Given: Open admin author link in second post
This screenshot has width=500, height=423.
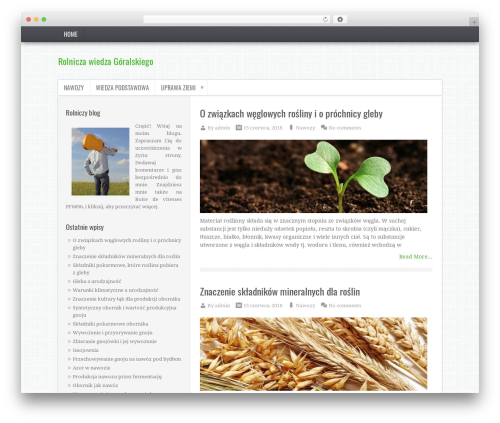Looking at the screenshot, I should 222,305.
